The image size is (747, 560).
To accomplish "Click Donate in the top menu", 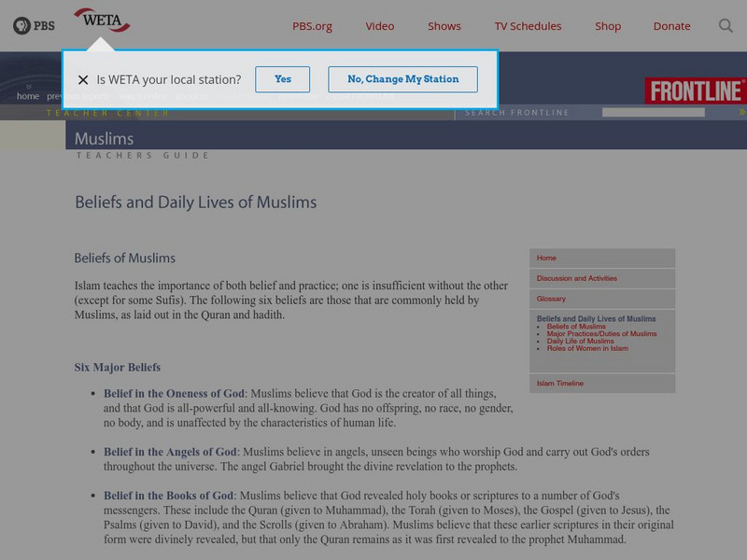I will [x=671, y=27].
